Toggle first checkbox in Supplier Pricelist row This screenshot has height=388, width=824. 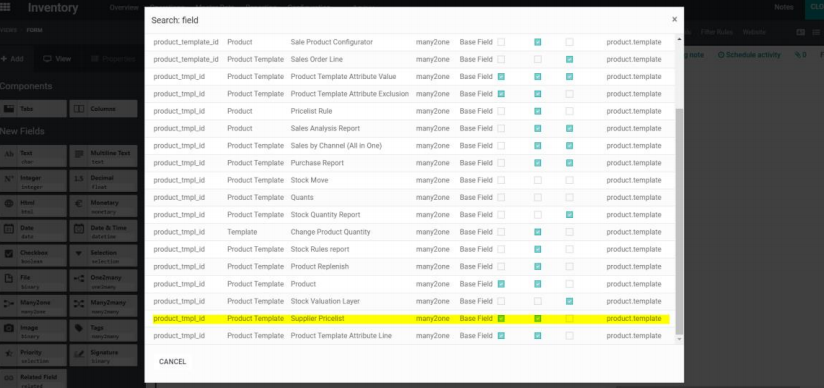(501, 319)
